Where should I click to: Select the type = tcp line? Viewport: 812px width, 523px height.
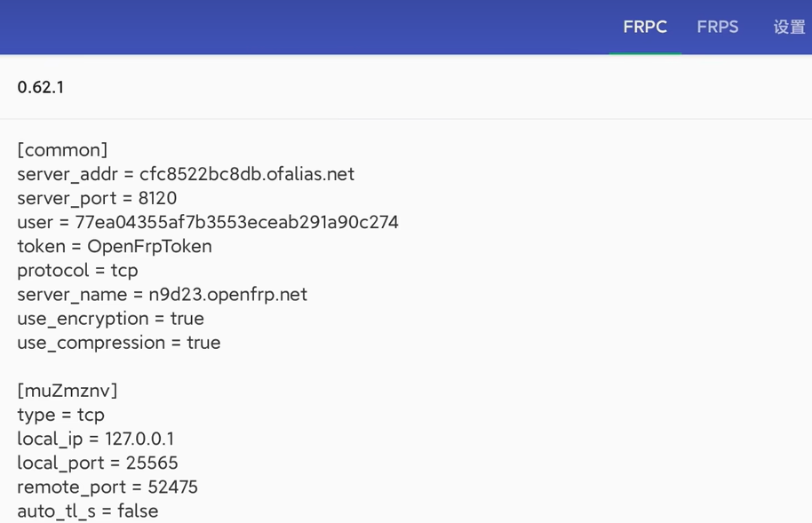(x=60, y=415)
